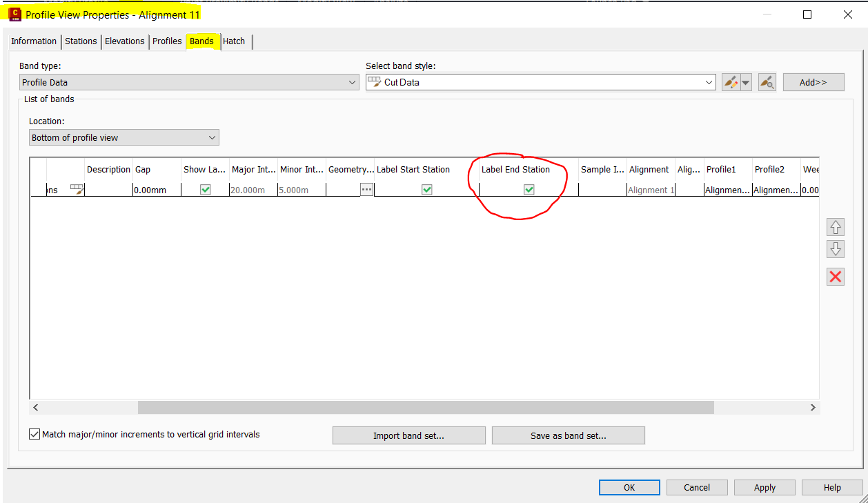Toggle the Show Labels checkbox in the band row
The image size is (868, 503).
click(x=205, y=189)
